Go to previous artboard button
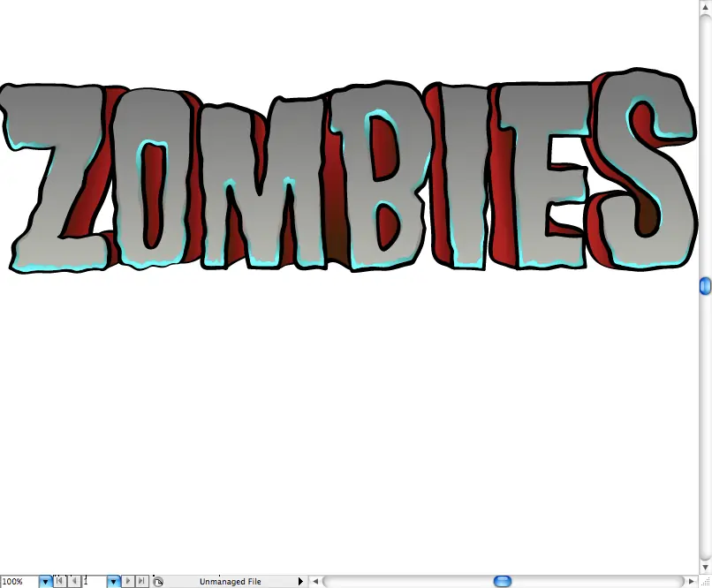The image size is (712, 588). pyautogui.click(x=74, y=581)
